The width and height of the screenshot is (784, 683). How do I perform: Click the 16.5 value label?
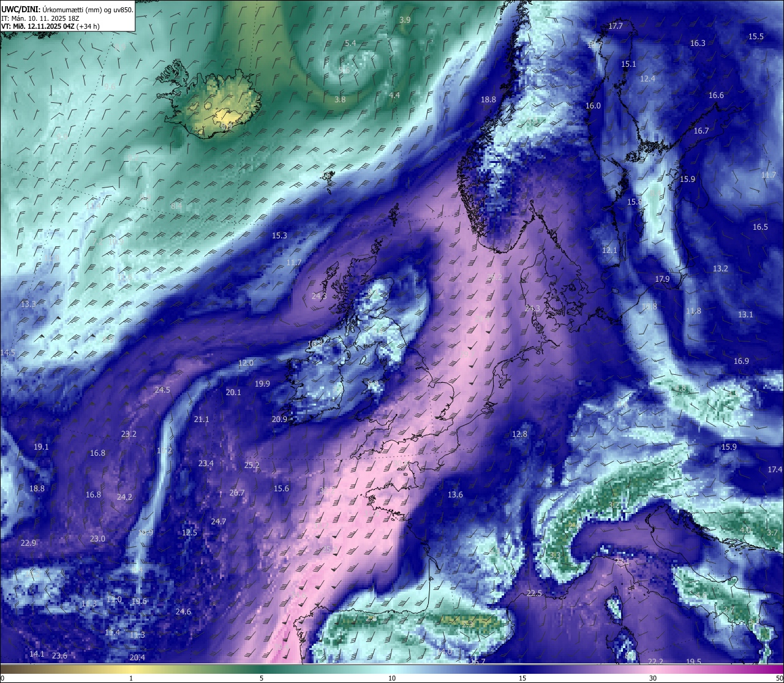pos(760,227)
